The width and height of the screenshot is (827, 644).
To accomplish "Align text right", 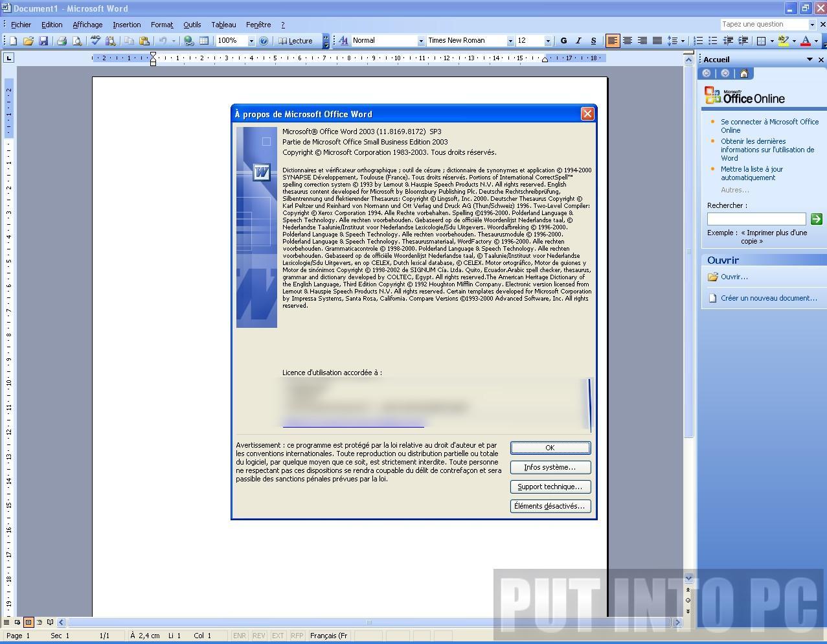I will tap(642, 41).
